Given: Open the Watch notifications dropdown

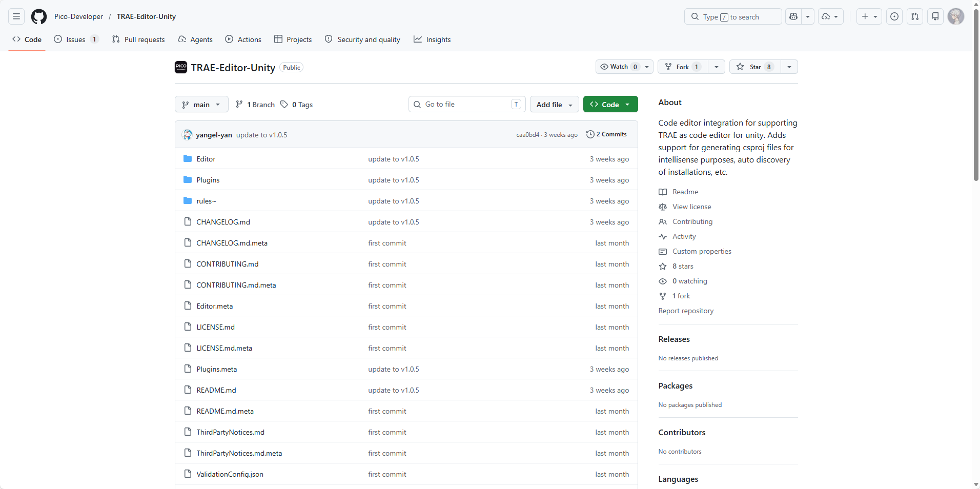Looking at the screenshot, I should (x=624, y=67).
